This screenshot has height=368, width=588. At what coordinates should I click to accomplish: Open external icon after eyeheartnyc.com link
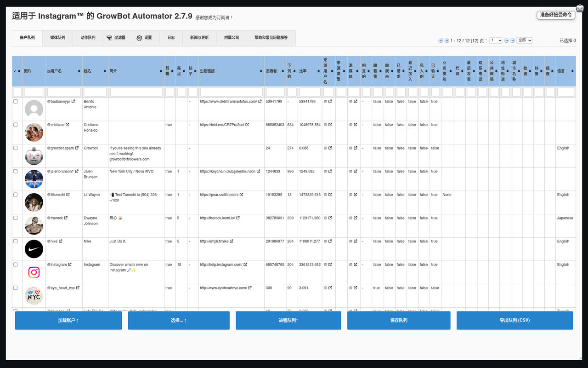click(250, 288)
